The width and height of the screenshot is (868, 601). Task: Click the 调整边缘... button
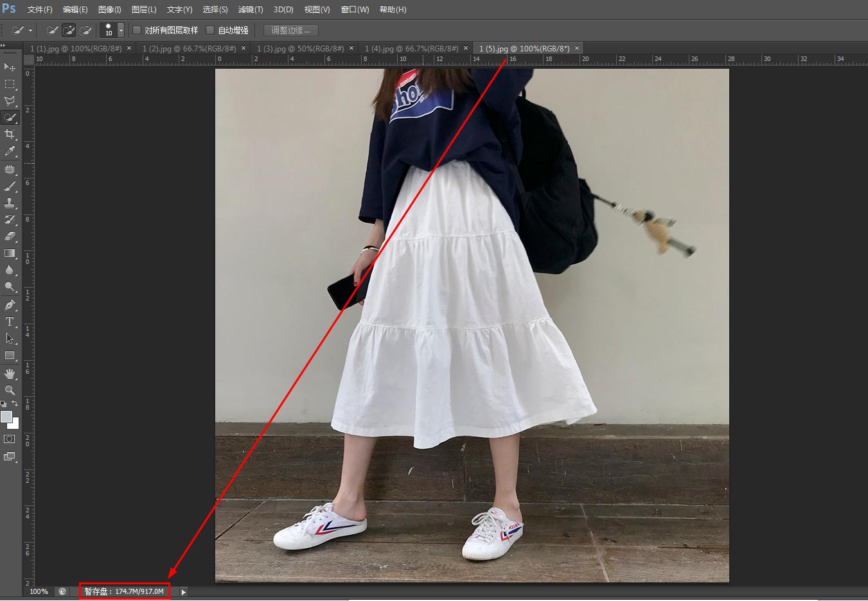pos(290,30)
